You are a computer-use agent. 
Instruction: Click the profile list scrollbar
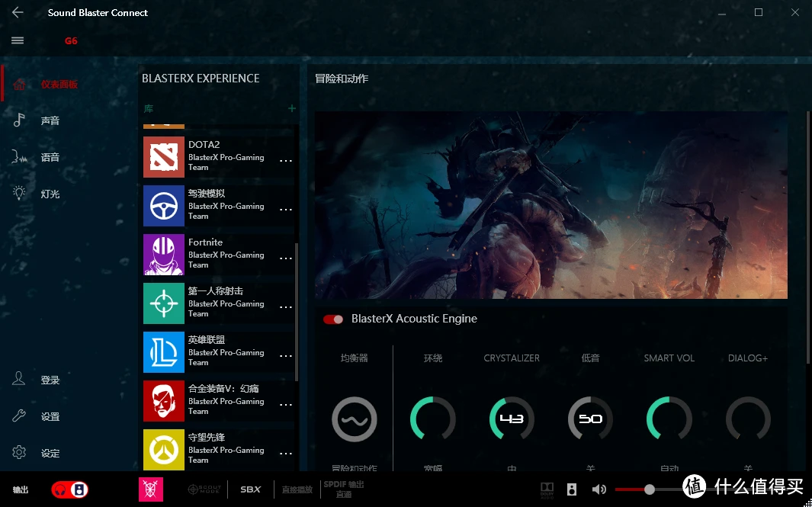coord(297,313)
